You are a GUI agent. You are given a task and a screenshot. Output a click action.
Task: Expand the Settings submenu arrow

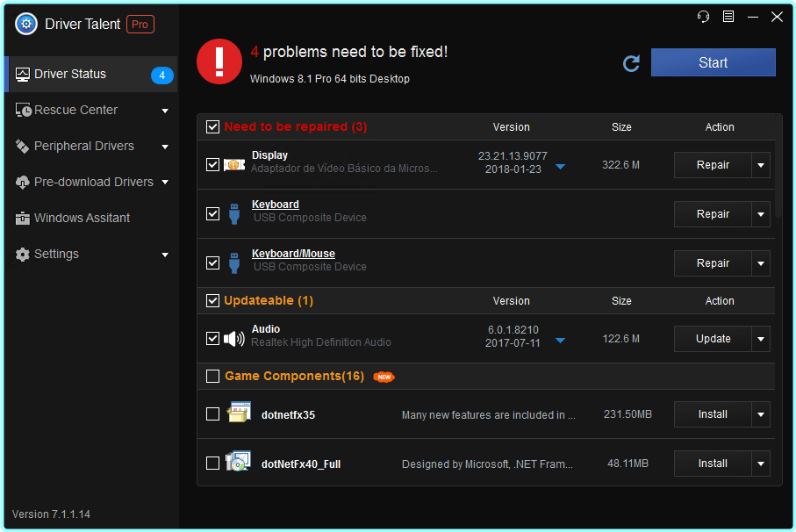pyautogui.click(x=165, y=255)
